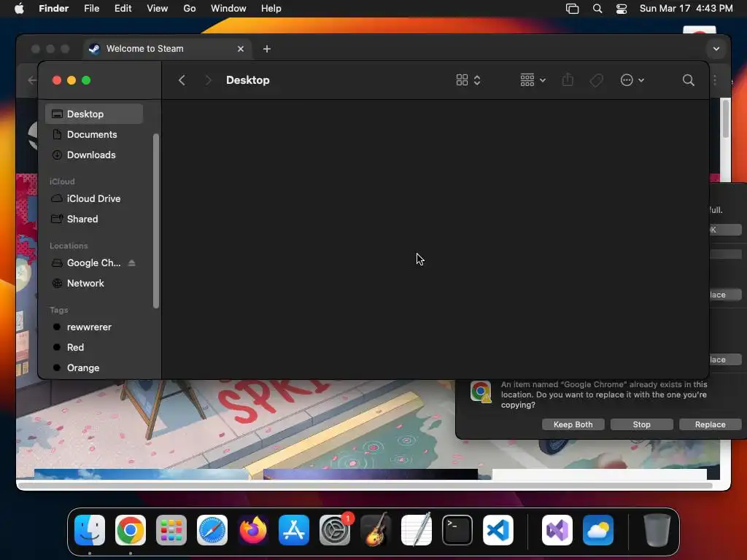Select the rewwrerer tag
Viewport: 747px width, 560px height.
(94, 327)
